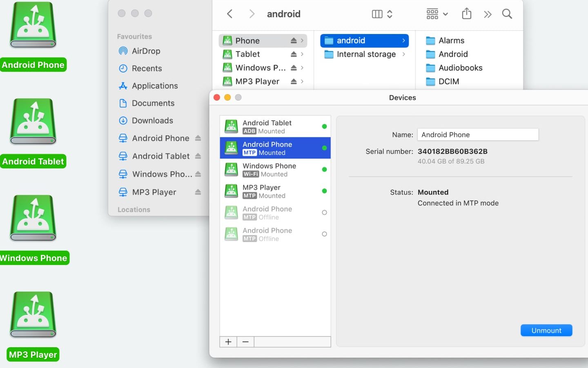
Task: Open the MP3 Player desktop drive icon
Action: pos(33,315)
